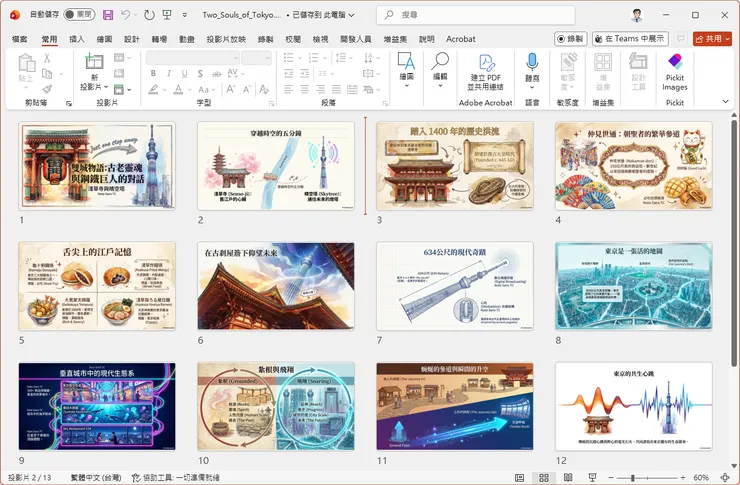Toggle Italic formatting
The image size is (740, 485).
pos(169,74)
